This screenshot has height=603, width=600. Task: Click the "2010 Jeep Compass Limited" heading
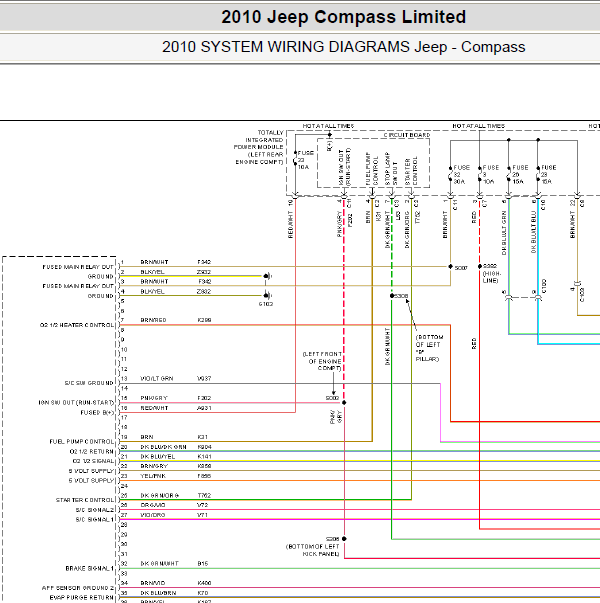343,17
